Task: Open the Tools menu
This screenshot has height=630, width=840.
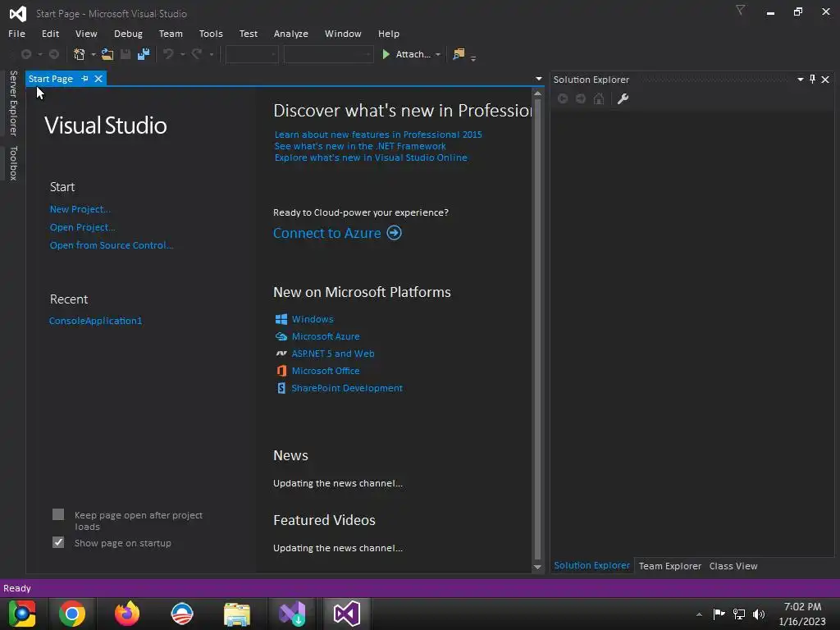Action: coord(211,34)
